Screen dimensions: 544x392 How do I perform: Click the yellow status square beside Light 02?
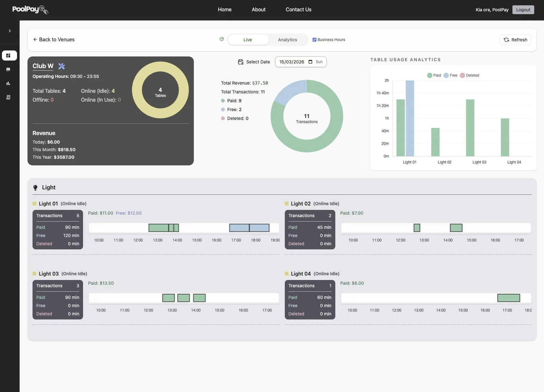[x=287, y=204]
